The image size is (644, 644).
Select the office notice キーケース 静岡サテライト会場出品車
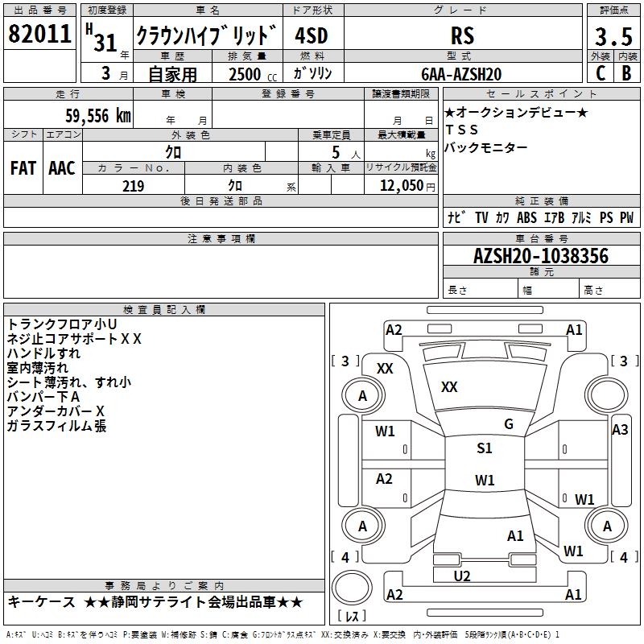tap(155, 602)
